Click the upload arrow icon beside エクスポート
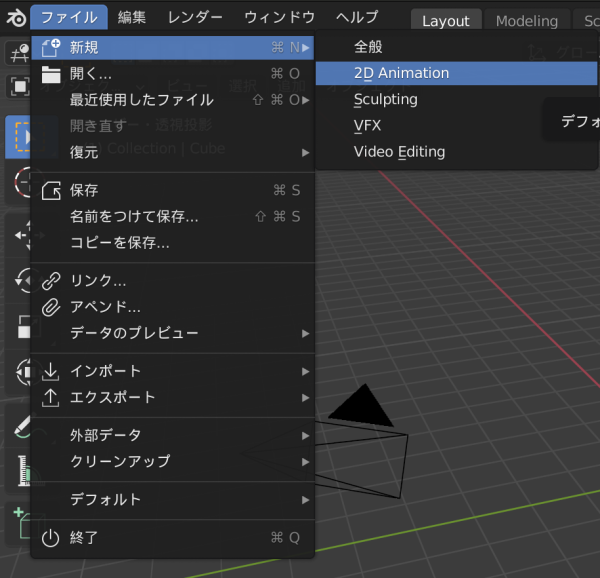The width and height of the screenshot is (600, 578). pos(51,397)
